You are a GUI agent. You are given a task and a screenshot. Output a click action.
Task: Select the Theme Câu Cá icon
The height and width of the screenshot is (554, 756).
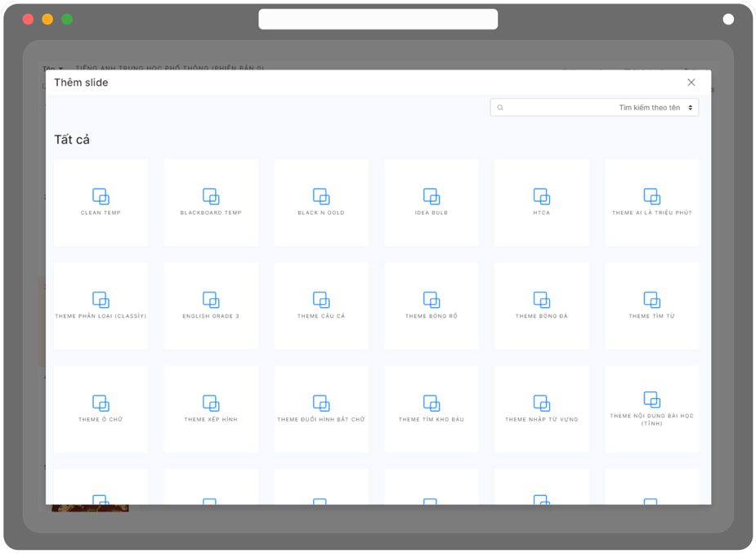click(x=321, y=300)
